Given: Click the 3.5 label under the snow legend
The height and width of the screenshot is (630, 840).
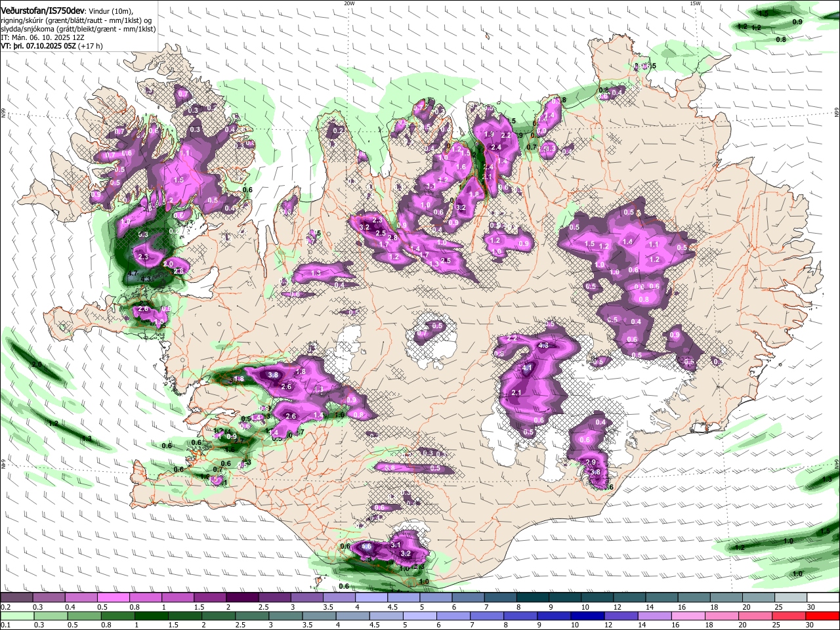Looking at the screenshot, I should point(328,607).
